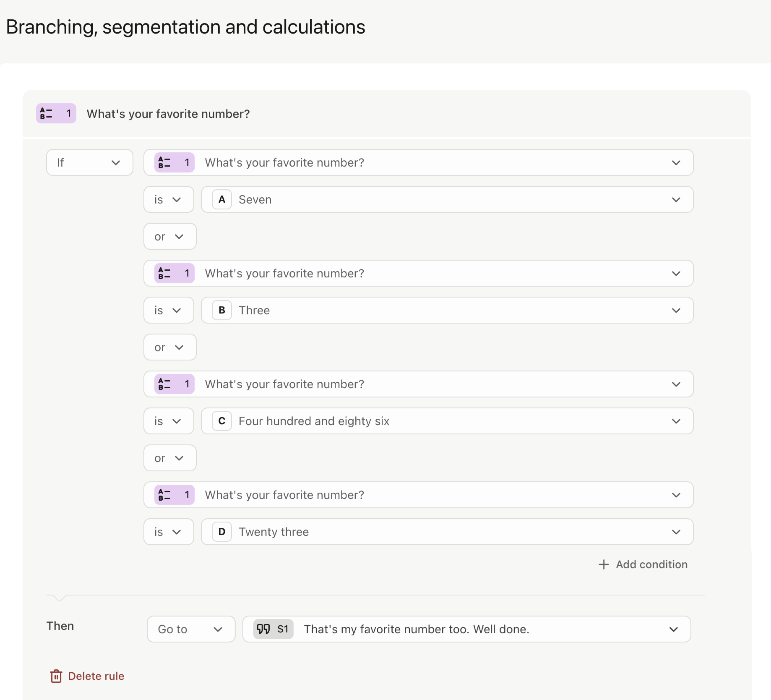The width and height of the screenshot is (771, 700).
Task: Open question selector above Four hundred and eighty six
Action: coord(418,384)
